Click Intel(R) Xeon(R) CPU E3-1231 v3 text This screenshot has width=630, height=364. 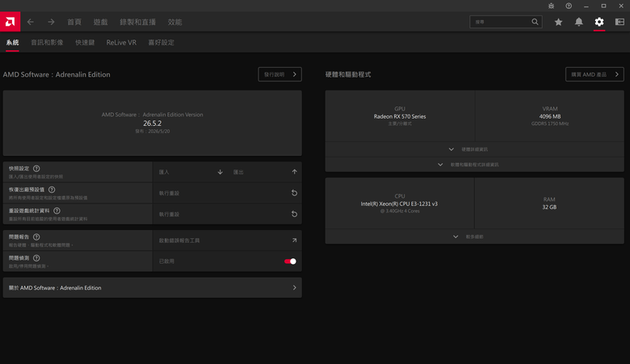click(x=399, y=204)
